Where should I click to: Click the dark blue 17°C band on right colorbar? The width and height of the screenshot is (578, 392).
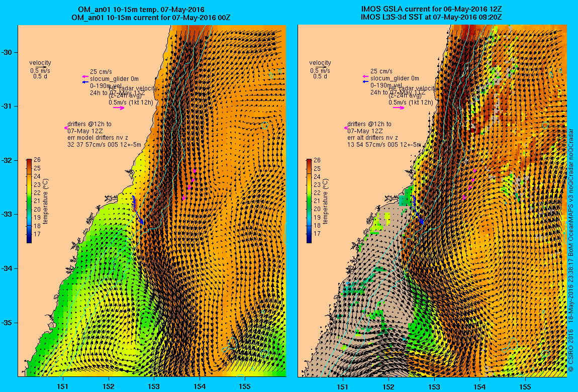(309, 236)
